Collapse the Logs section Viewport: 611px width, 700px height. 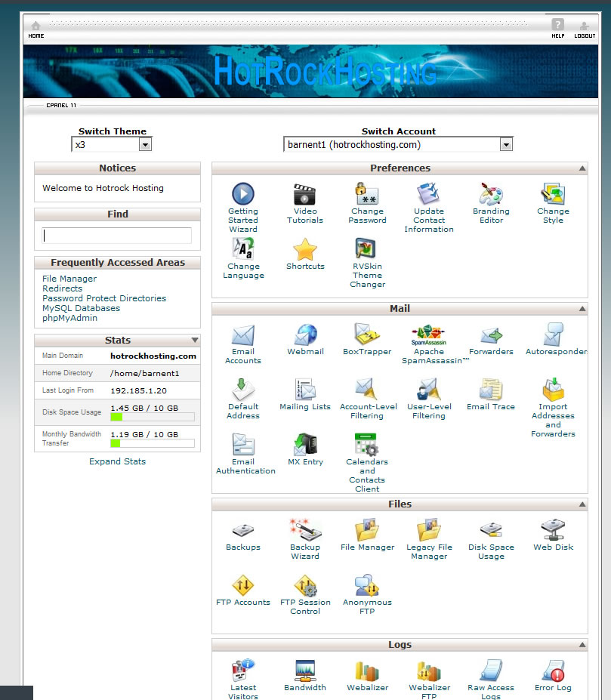pyautogui.click(x=582, y=645)
